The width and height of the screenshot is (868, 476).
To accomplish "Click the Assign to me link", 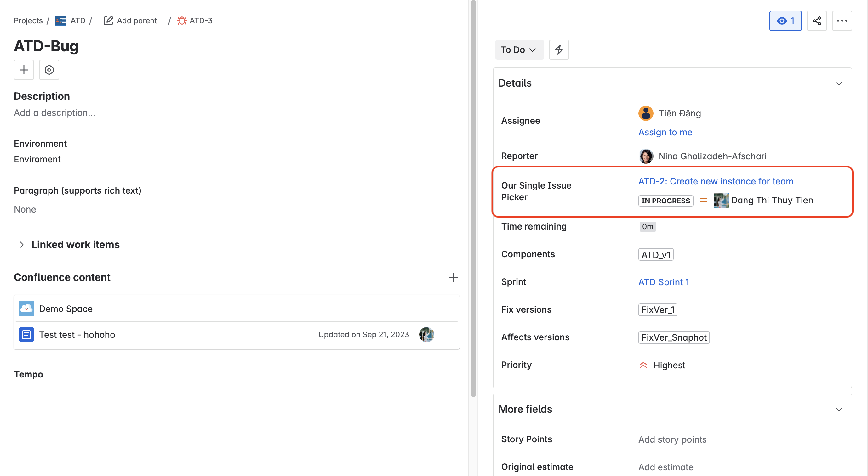I will coord(665,132).
